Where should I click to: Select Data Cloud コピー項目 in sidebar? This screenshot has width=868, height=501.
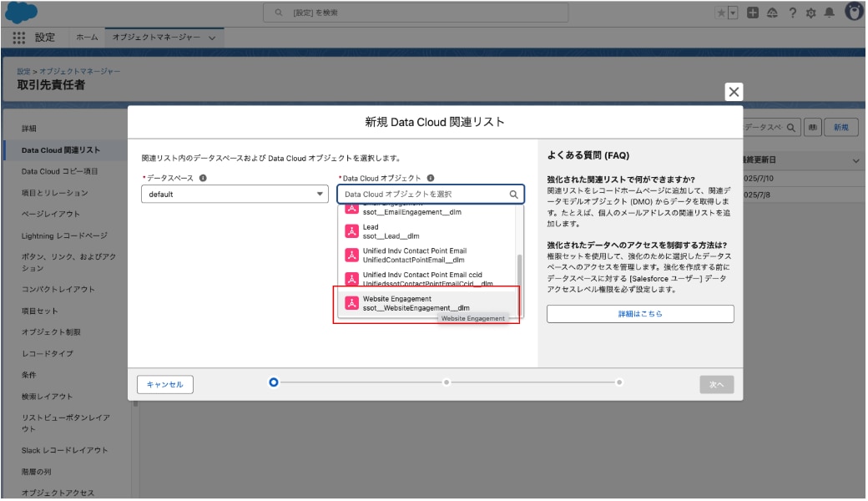(59, 171)
